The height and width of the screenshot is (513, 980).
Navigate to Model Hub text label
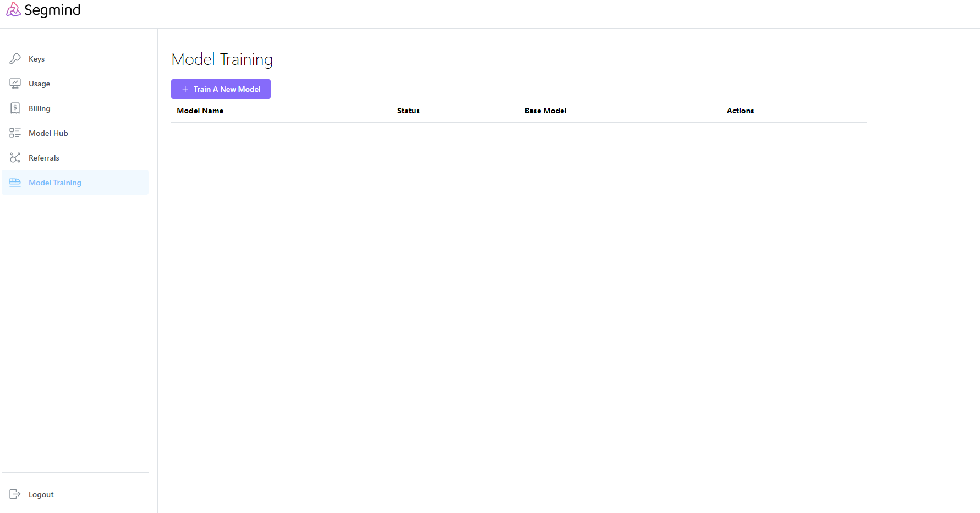[x=48, y=133]
